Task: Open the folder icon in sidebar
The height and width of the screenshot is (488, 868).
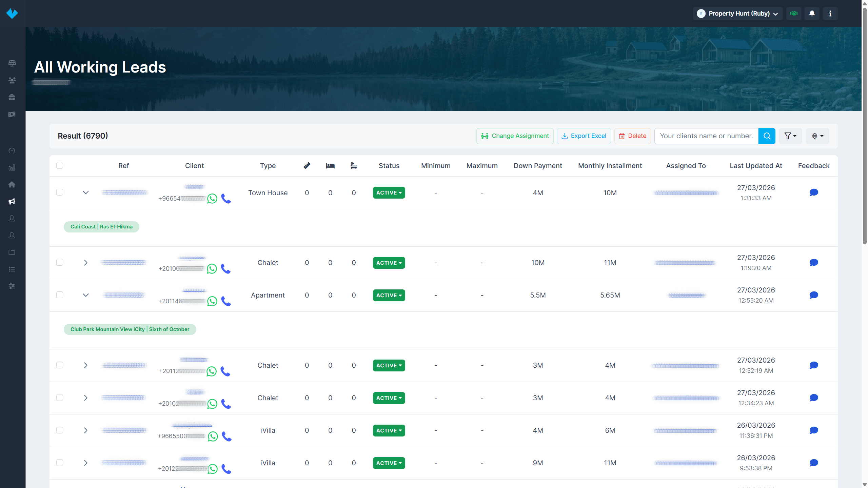Action: click(x=12, y=252)
